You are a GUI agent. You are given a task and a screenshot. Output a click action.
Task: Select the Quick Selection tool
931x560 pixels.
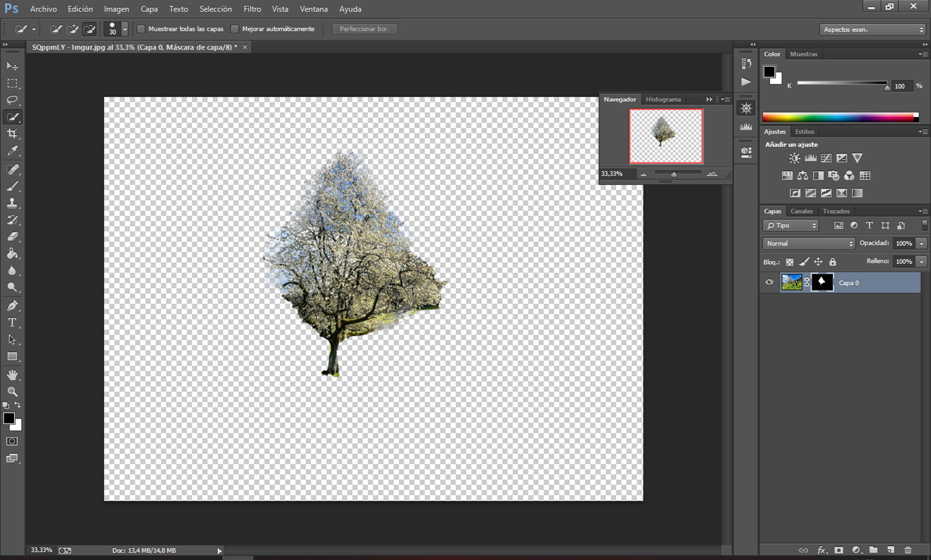click(12, 117)
